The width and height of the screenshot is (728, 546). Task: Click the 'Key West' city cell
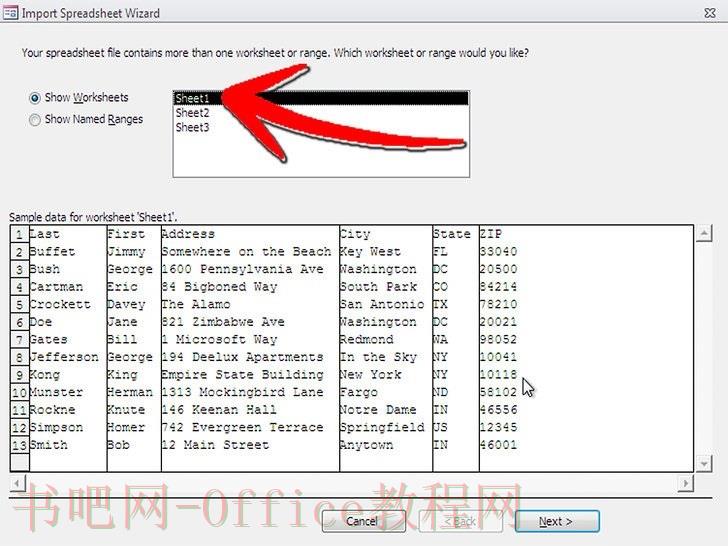click(386, 252)
